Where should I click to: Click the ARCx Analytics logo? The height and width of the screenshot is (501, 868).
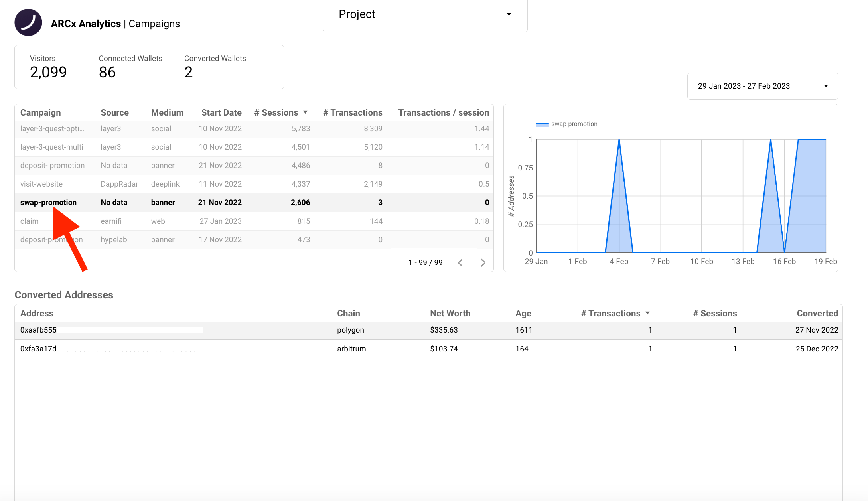[x=28, y=22]
